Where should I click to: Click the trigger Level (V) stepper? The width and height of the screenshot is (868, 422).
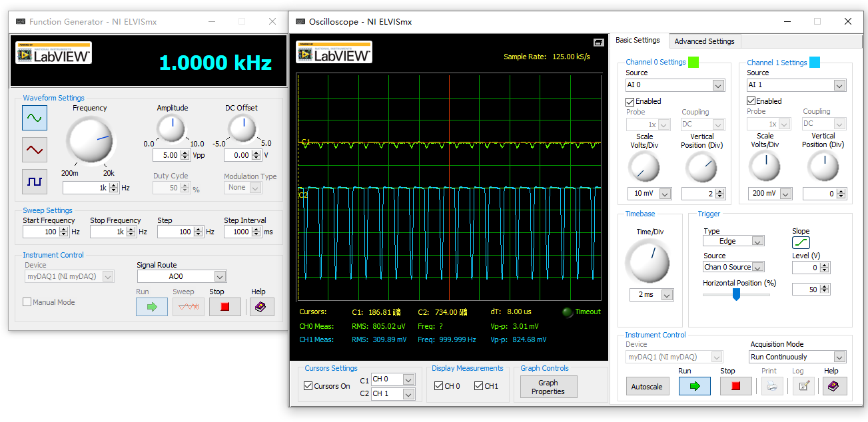(x=825, y=268)
